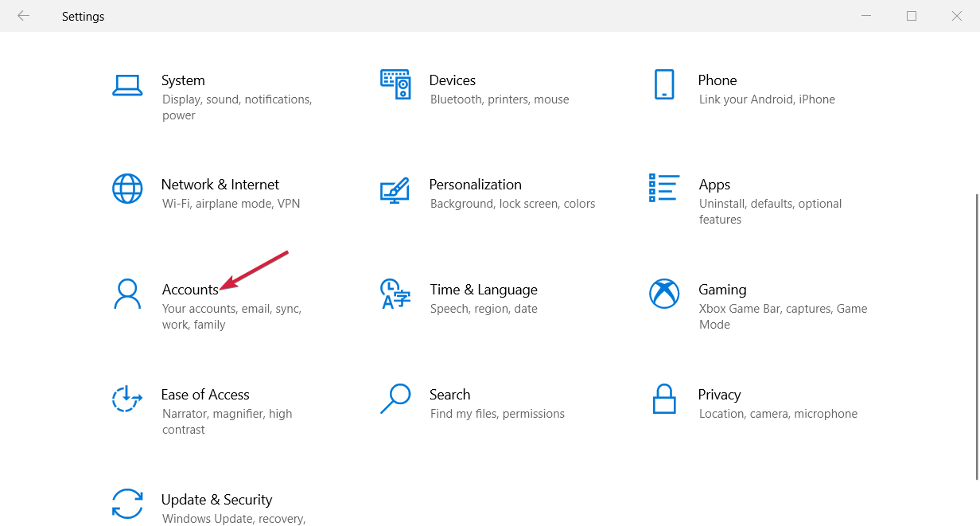Click the vertical scrollbar thumb
This screenshot has width=980, height=526.
tap(977, 334)
